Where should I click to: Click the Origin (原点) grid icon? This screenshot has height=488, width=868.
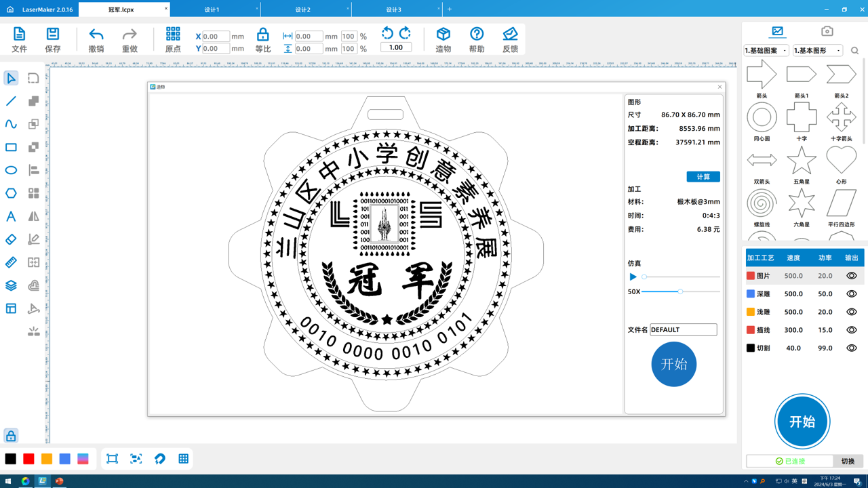(173, 35)
